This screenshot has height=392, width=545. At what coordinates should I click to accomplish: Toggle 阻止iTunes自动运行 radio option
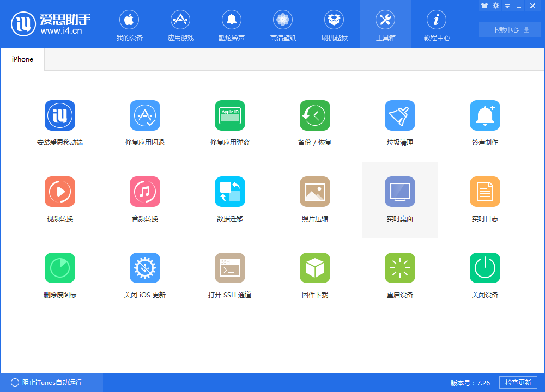coord(15,382)
